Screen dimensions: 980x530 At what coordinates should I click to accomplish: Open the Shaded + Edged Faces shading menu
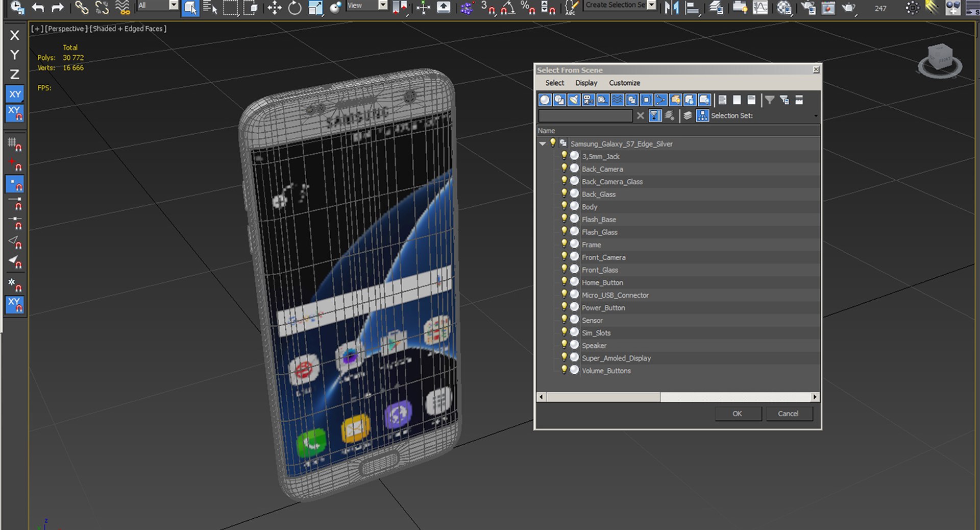(128, 29)
